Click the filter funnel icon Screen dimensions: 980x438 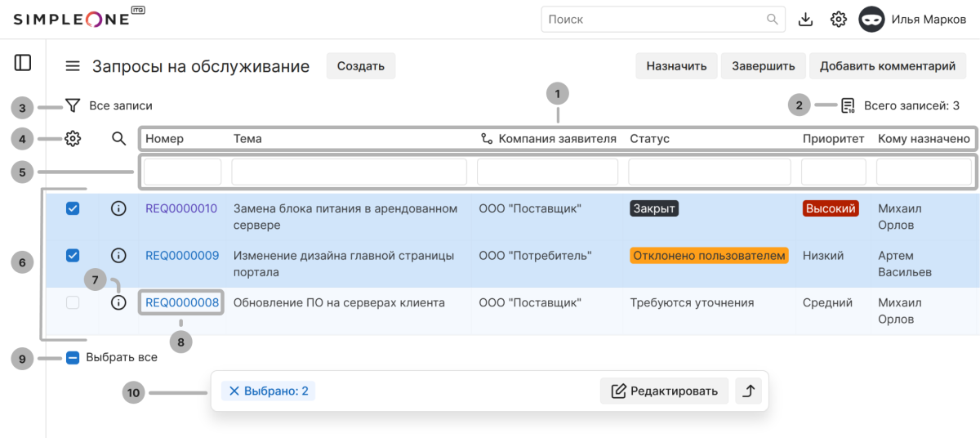tap(73, 105)
